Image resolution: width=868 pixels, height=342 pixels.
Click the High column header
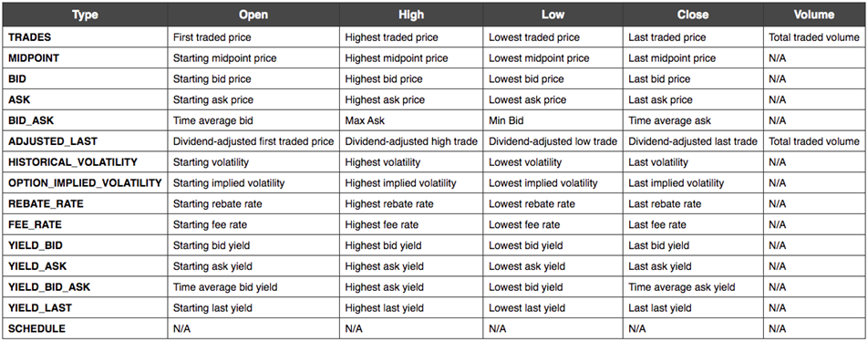[411, 15]
